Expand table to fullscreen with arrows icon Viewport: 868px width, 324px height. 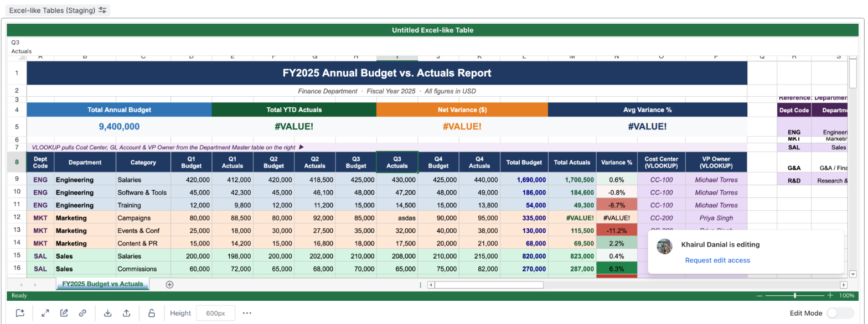[x=45, y=313]
